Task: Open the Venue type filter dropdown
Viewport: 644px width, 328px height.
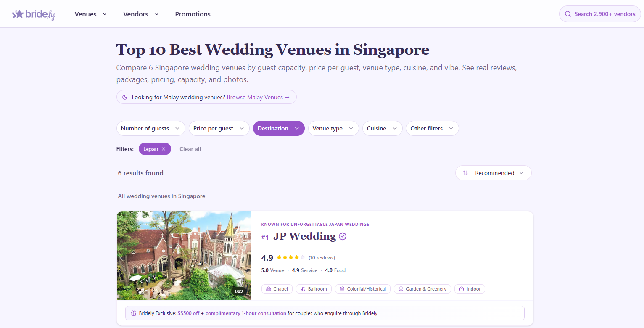Action: [333, 128]
